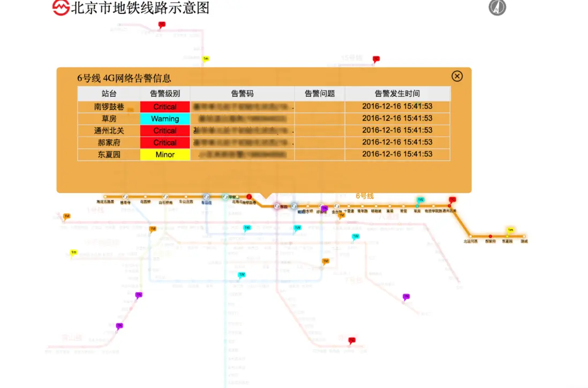Click the 东夏园 station cell in the table
This screenshot has height=388, width=588.
tap(109, 155)
